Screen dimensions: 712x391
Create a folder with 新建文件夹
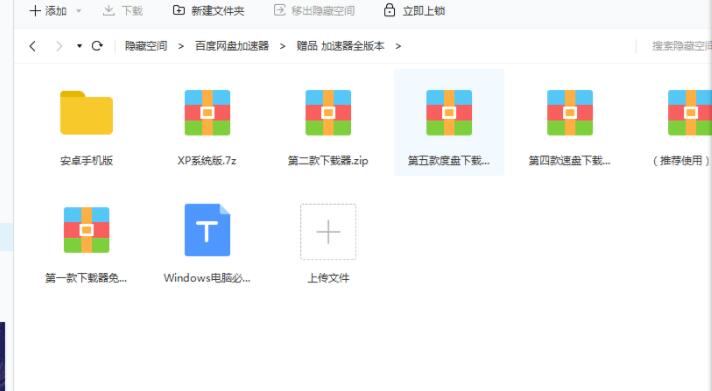[209, 10]
